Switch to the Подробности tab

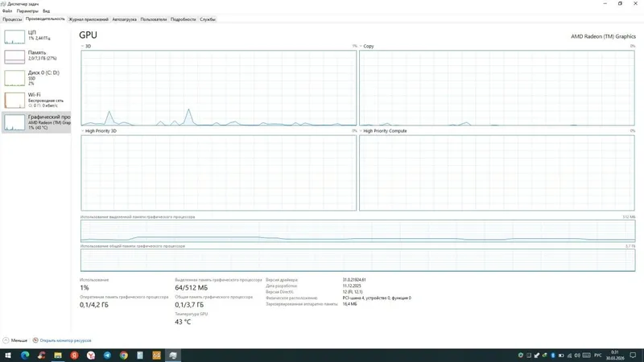(x=184, y=19)
